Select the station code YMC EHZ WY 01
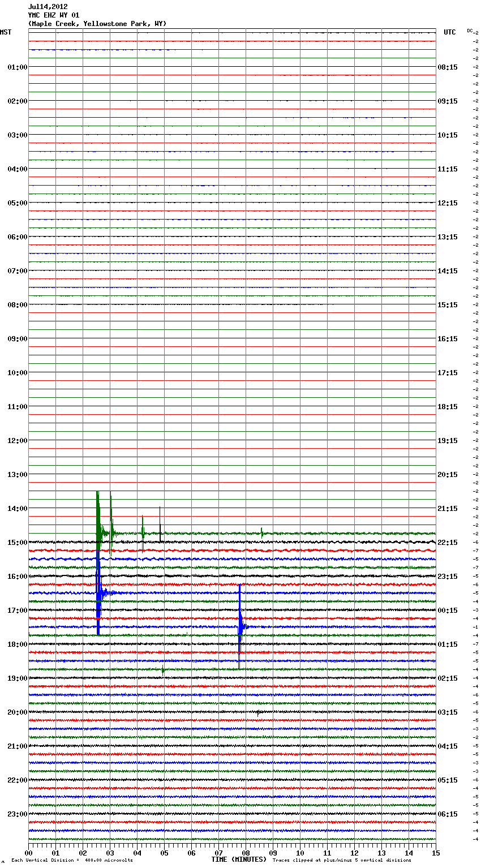Screen dimensions: 481x868 point(54,15)
